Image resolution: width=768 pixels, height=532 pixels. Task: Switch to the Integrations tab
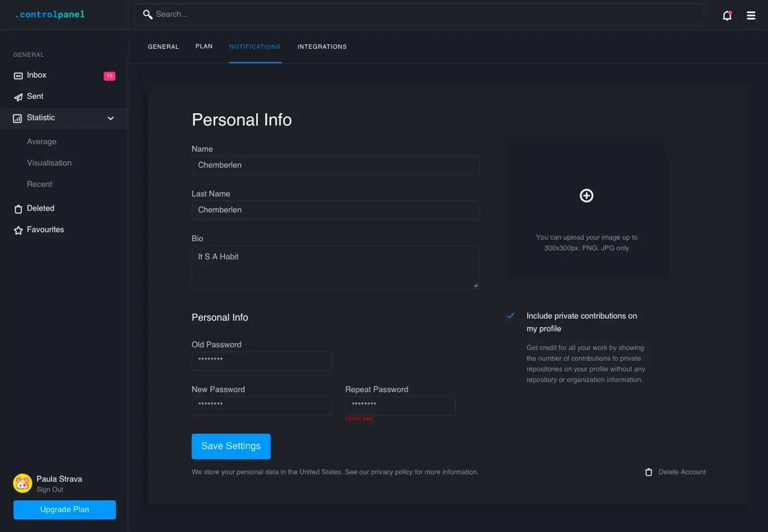tap(322, 47)
